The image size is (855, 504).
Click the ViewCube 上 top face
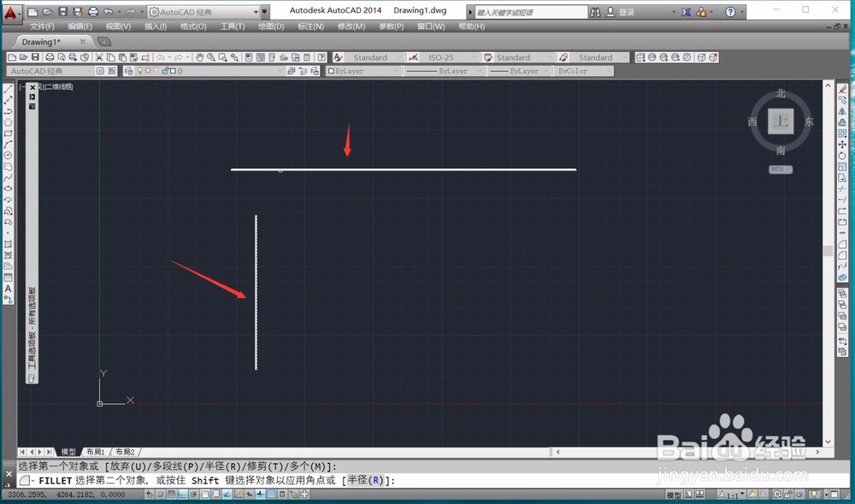pyautogui.click(x=781, y=121)
